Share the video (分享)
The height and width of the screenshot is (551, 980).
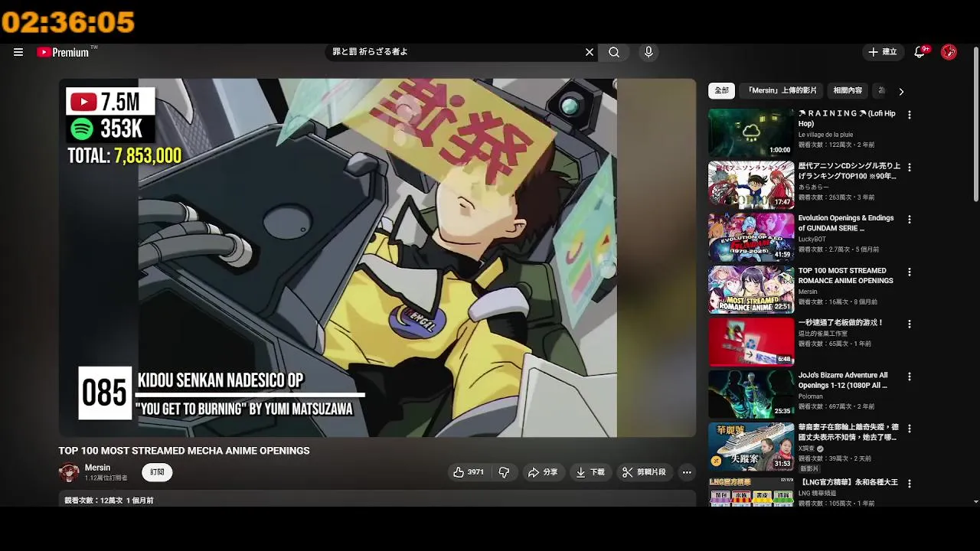(x=542, y=472)
